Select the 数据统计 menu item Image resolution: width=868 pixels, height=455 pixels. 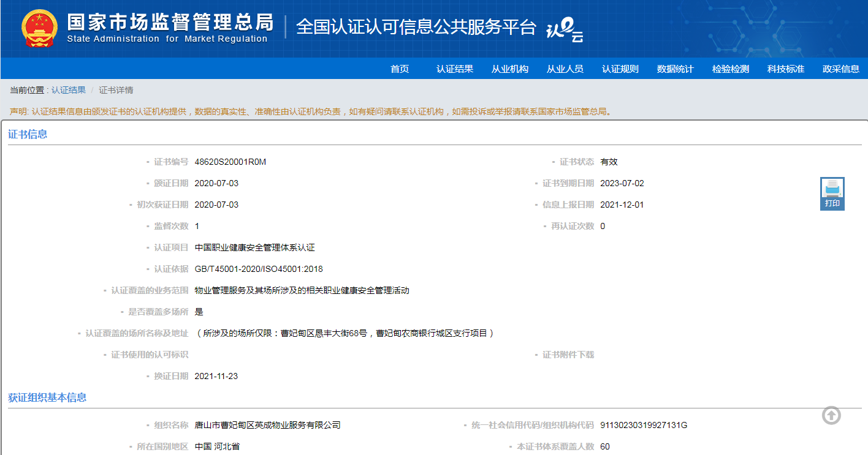(x=676, y=69)
